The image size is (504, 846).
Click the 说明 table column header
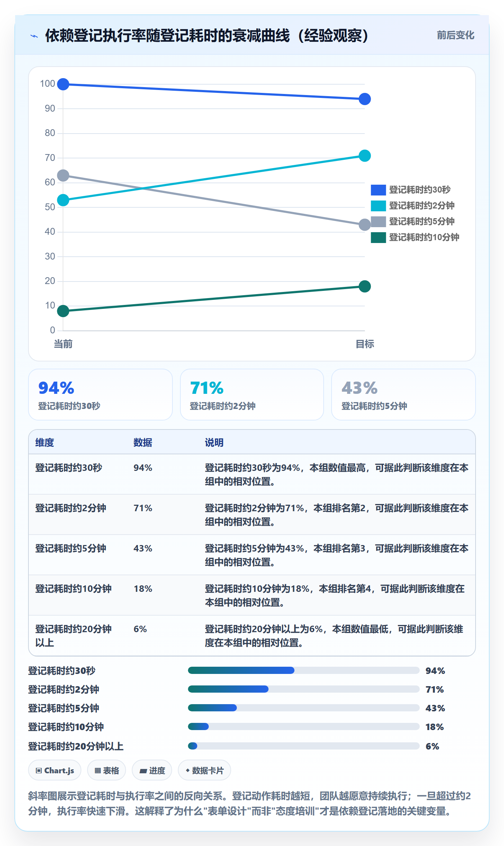[x=214, y=442]
